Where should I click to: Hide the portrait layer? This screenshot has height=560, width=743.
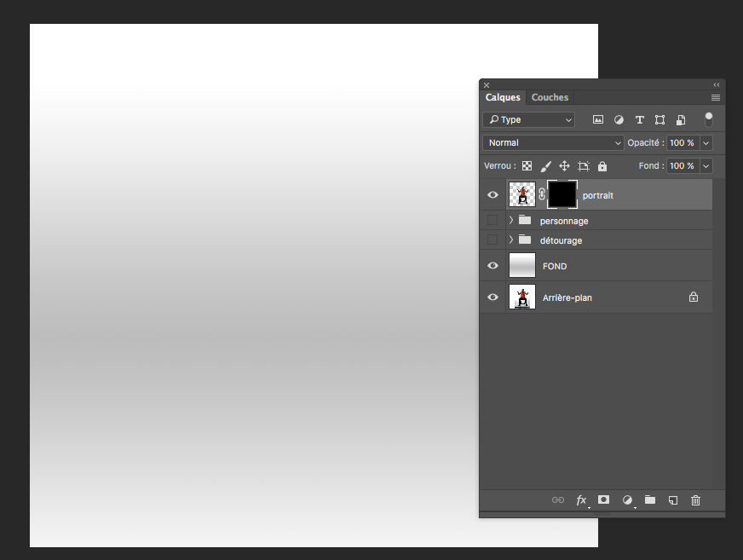492,195
